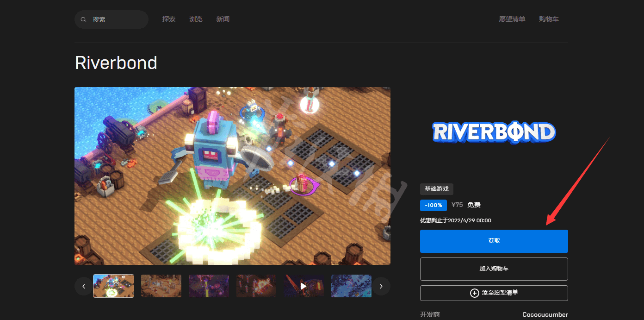The width and height of the screenshot is (644, 320).
Task: Click the -100% discount badge
Action: tap(433, 205)
